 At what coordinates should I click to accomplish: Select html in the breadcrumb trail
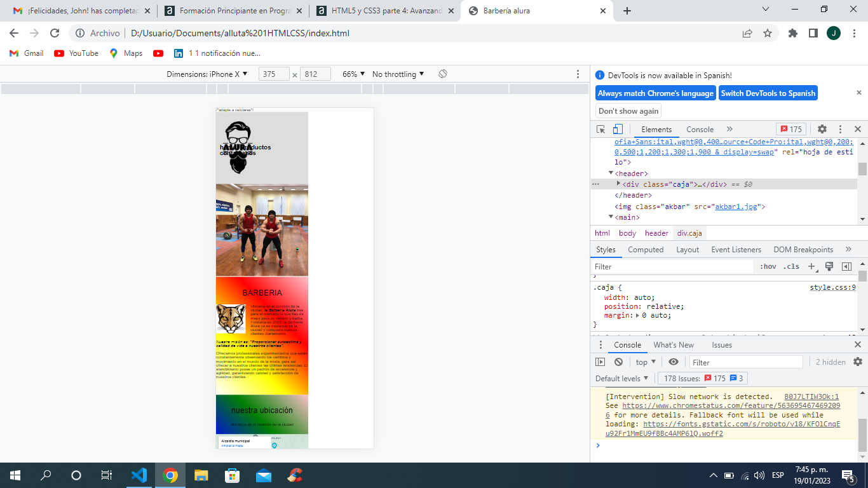point(602,233)
